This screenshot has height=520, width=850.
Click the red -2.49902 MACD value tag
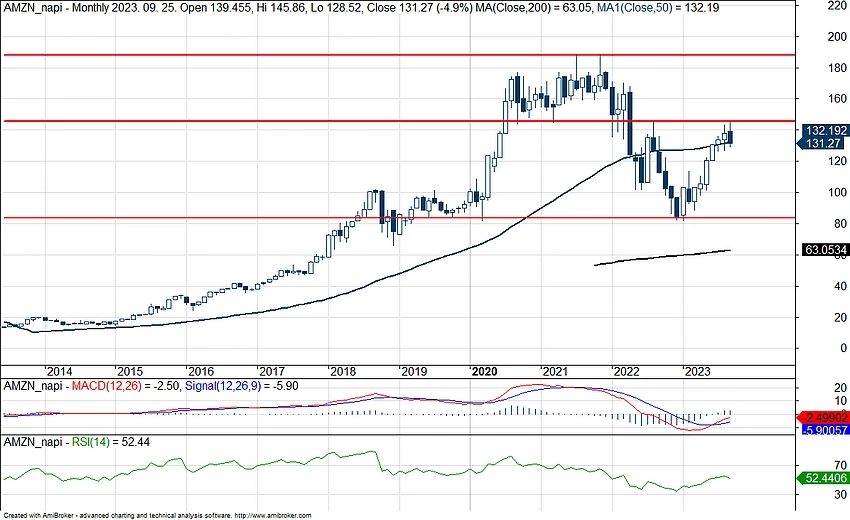coord(823,418)
